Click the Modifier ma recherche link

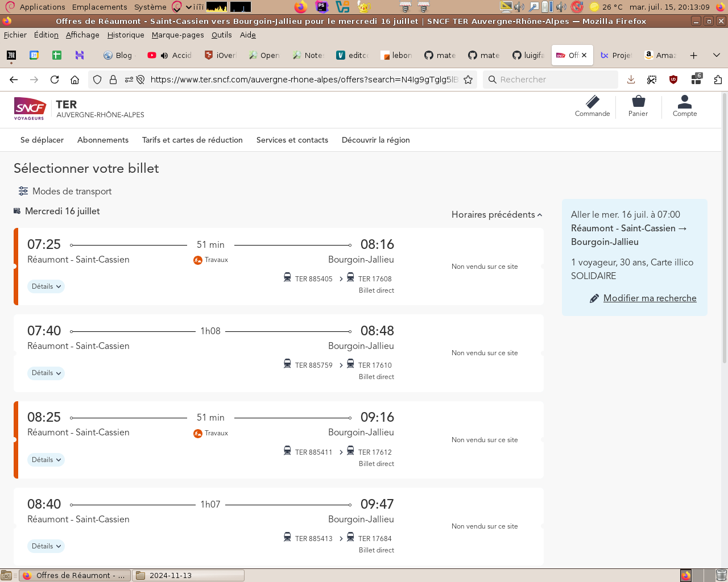650,298
